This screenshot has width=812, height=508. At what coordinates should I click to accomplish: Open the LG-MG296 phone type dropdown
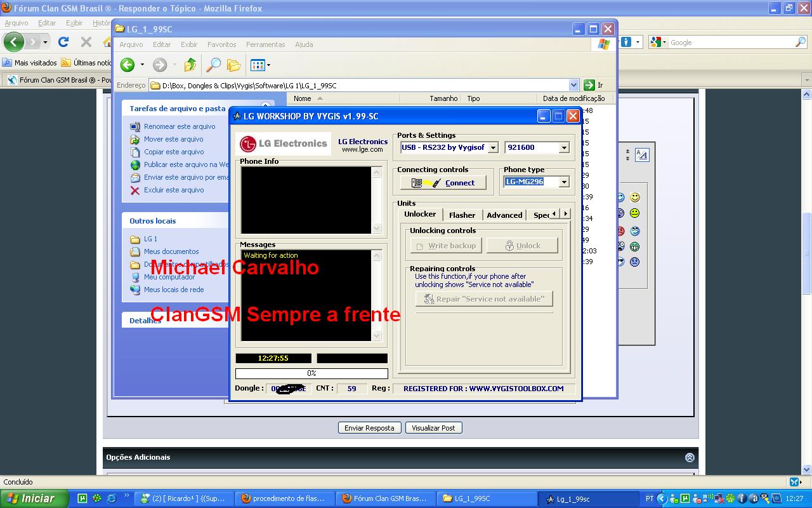pos(564,182)
